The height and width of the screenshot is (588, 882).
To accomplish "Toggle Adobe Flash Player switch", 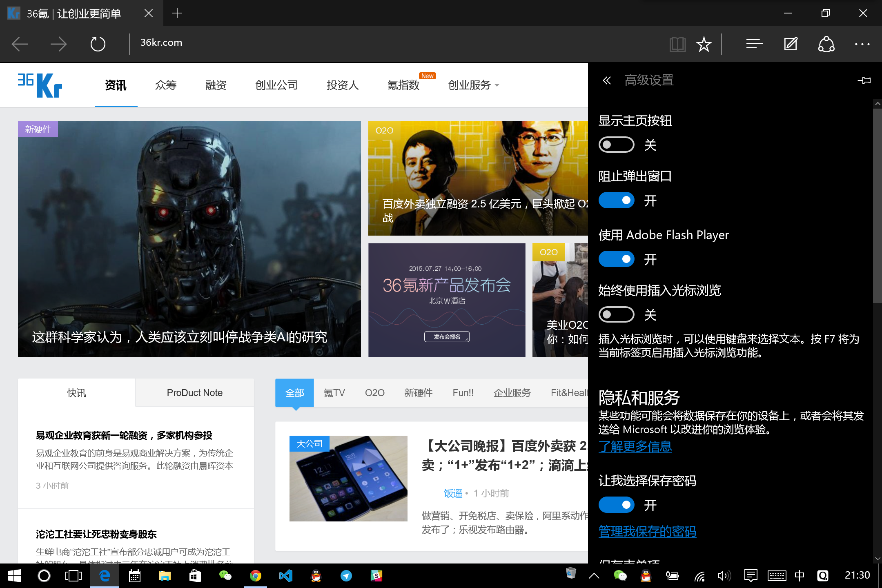I will (616, 259).
